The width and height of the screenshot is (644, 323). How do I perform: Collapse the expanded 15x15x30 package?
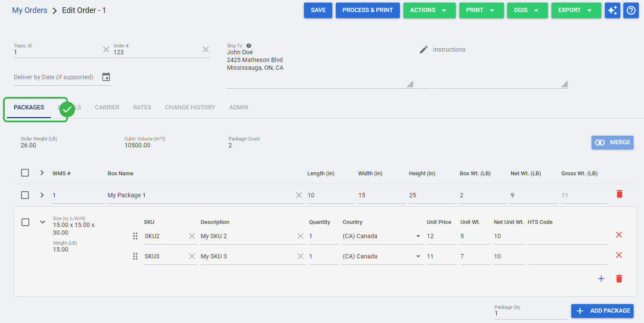(43, 222)
